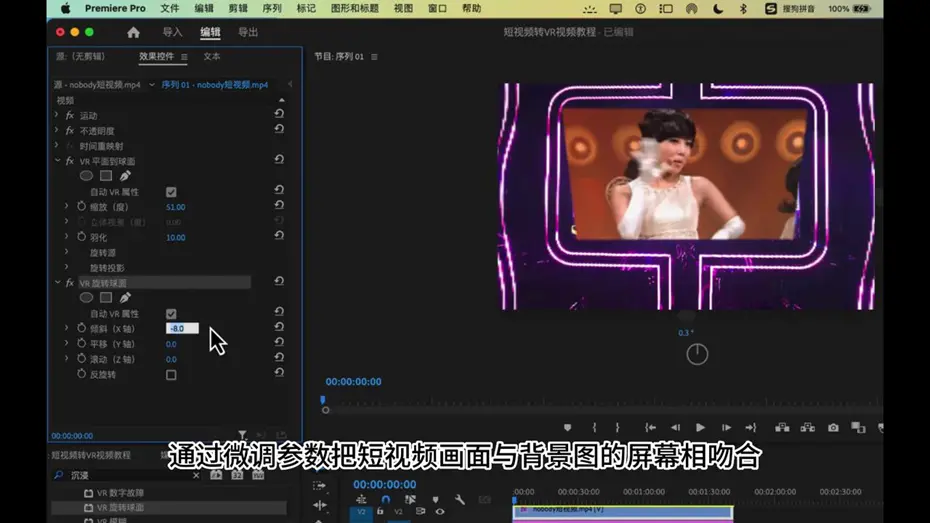Image resolution: width=930 pixels, height=523 pixels.
Task: Create rectangle mask under VR 旋转球面
Action: (x=106, y=297)
